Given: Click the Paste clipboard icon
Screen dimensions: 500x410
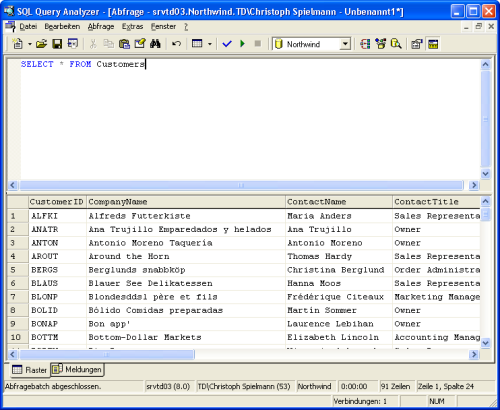Looking at the screenshot, I should [x=124, y=44].
